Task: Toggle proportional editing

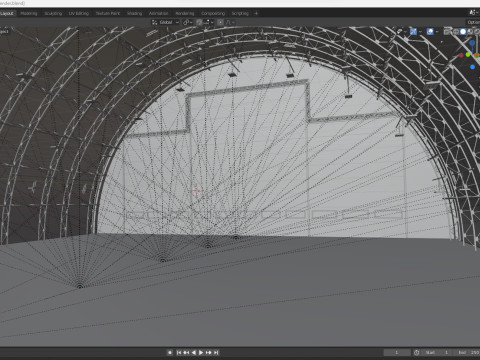Action: click(x=220, y=22)
